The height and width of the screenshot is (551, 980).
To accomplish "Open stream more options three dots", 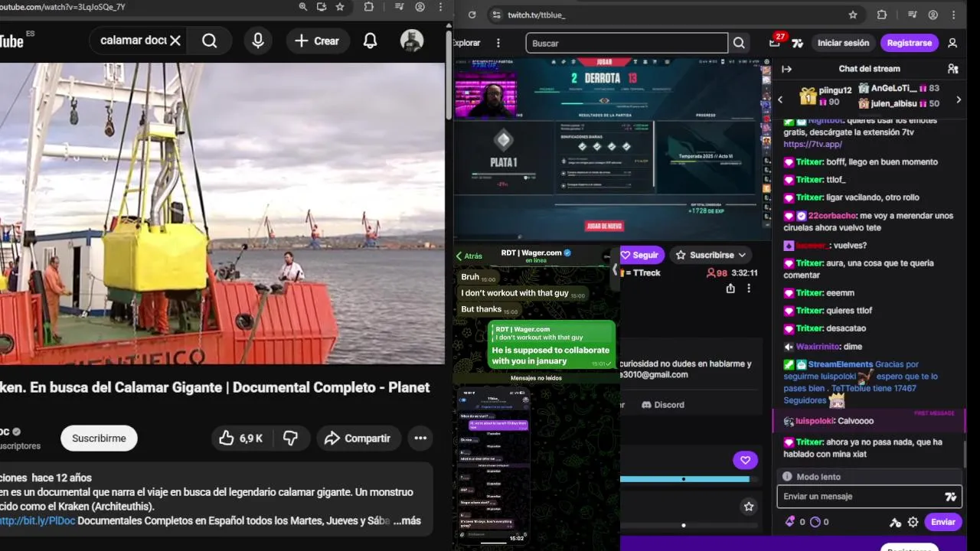I will click(x=749, y=289).
